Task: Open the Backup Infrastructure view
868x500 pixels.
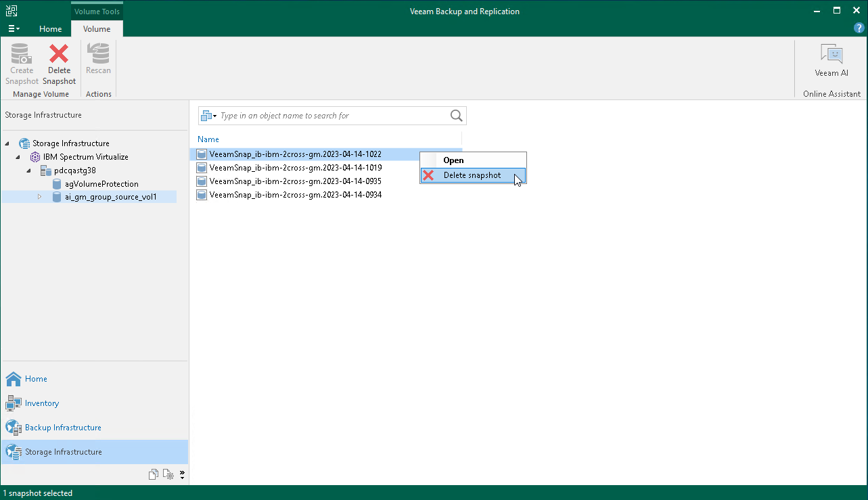Action: coord(94,428)
